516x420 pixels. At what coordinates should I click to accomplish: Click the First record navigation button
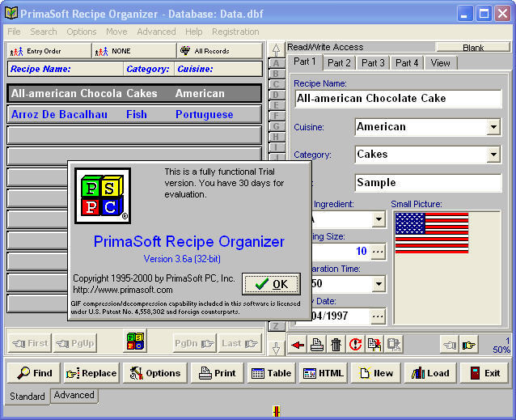[x=30, y=343]
